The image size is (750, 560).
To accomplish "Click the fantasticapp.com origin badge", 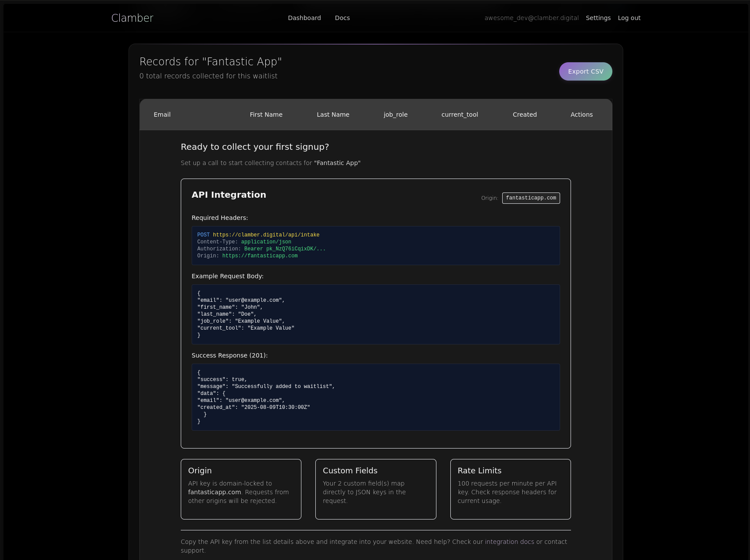I will [530, 198].
